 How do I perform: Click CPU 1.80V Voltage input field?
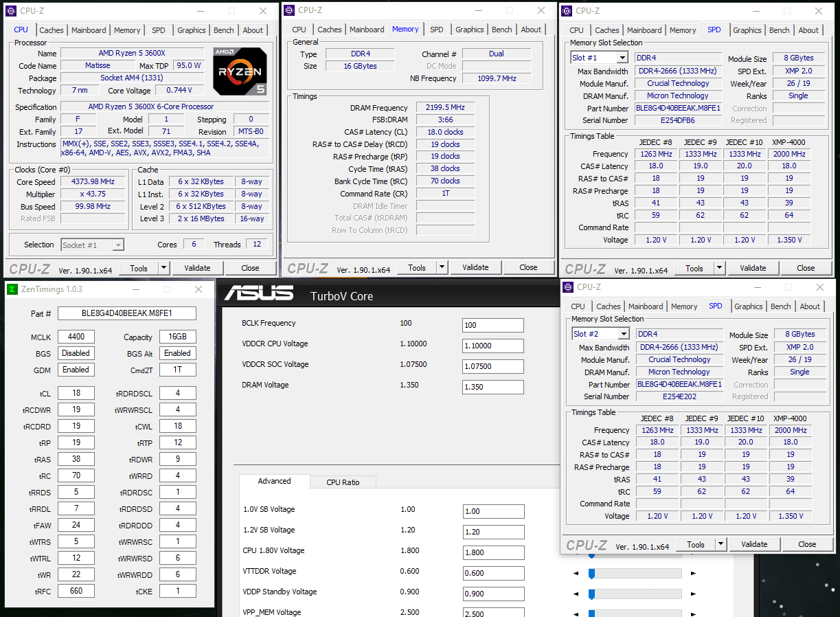(x=493, y=552)
